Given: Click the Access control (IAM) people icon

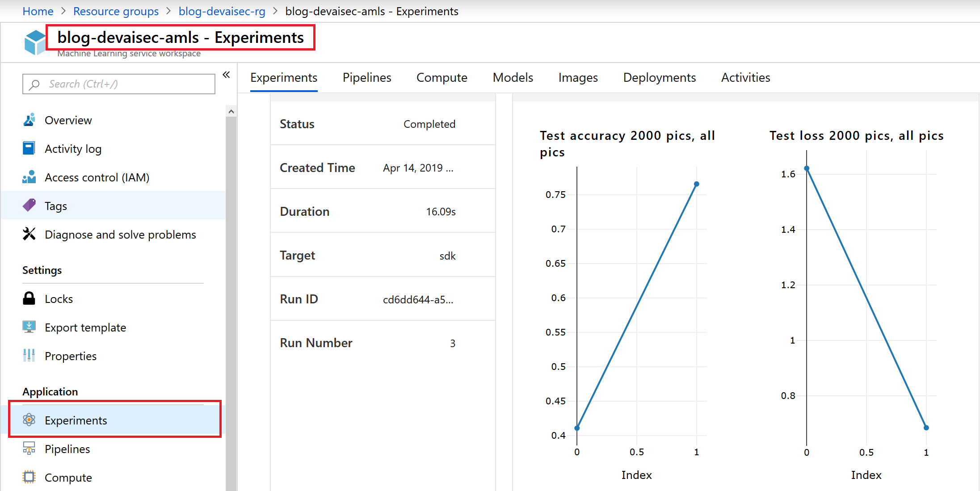Looking at the screenshot, I should coord(29,177).
